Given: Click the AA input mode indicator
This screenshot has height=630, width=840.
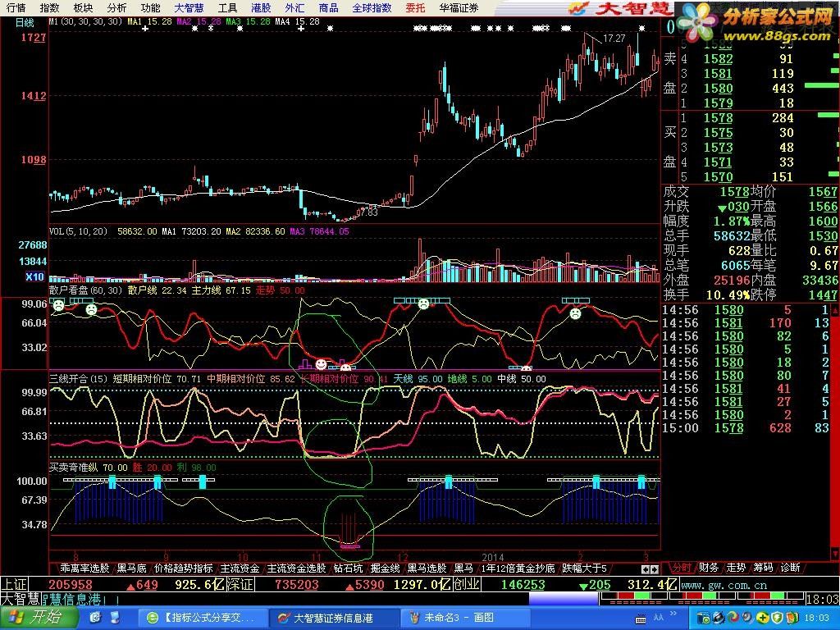Looking at the screenshot, I should pyautogui.click(x=659, y=618).
